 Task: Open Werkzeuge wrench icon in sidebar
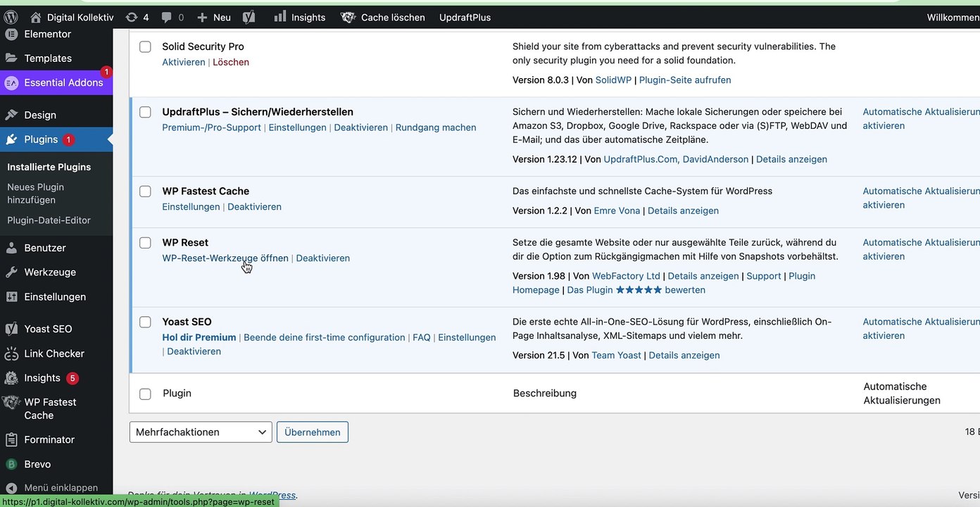11,273
